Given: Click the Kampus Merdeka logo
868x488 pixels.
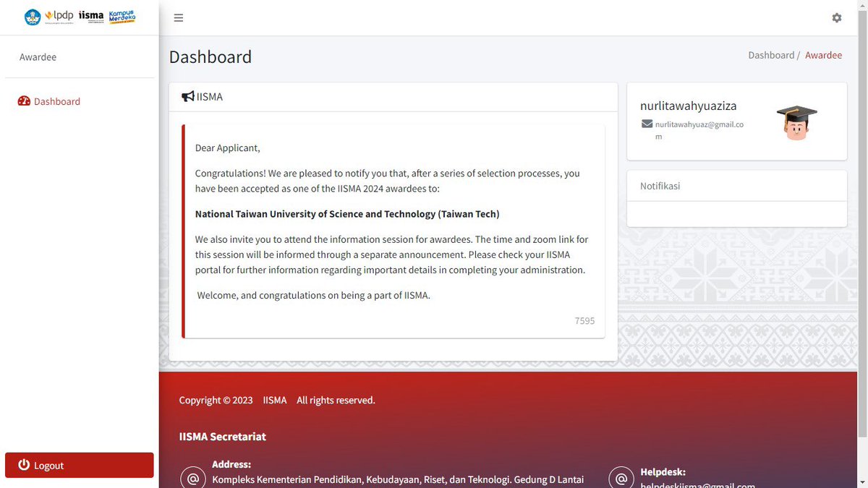Looking at the screenshot, I should point(122,16).
